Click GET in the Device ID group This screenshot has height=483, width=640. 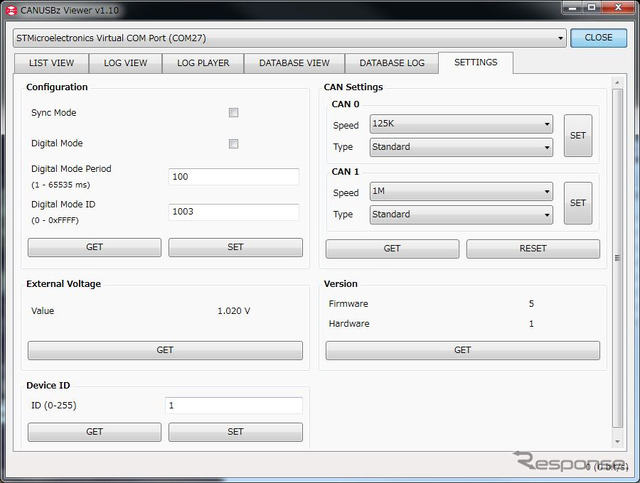[94, 432]
